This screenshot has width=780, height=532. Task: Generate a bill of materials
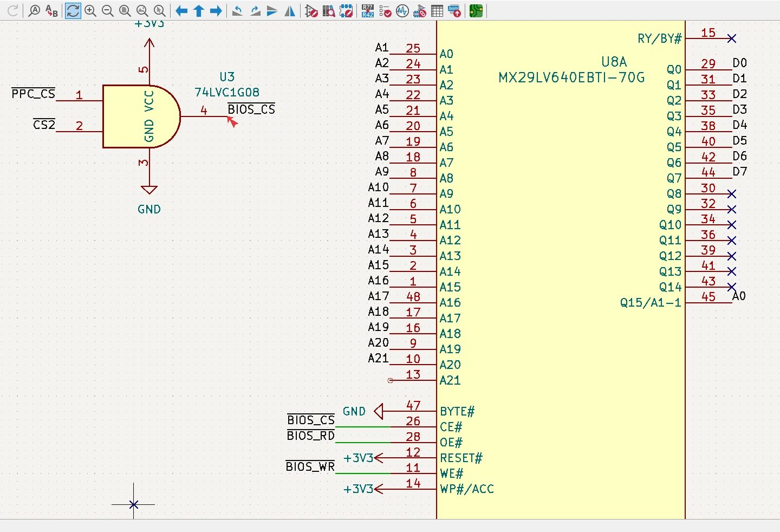454,11
